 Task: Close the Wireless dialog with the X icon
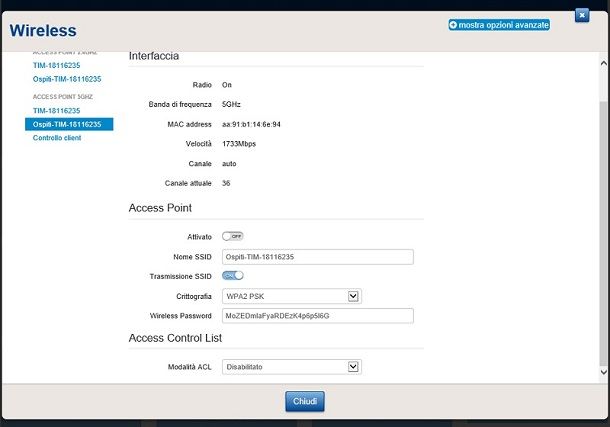tap(582, 15)
